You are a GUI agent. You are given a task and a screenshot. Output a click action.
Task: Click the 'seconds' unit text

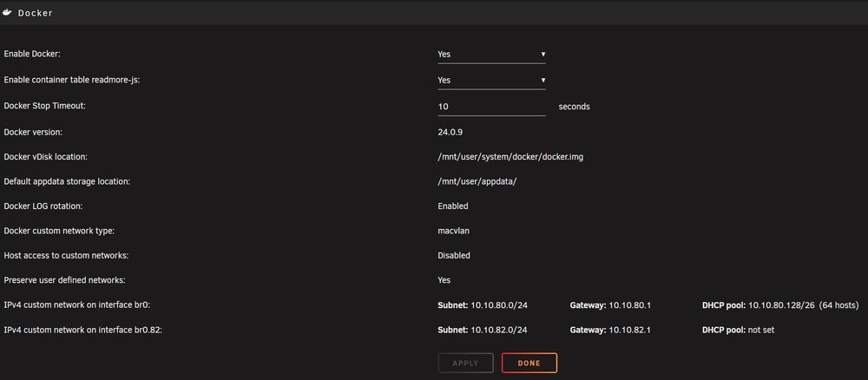click(574, 107)
